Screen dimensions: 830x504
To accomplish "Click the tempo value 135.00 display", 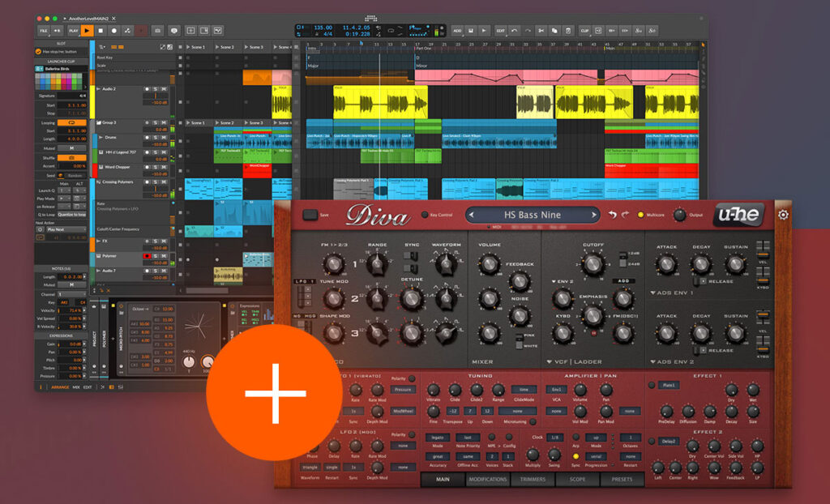I will pos(323,28).
